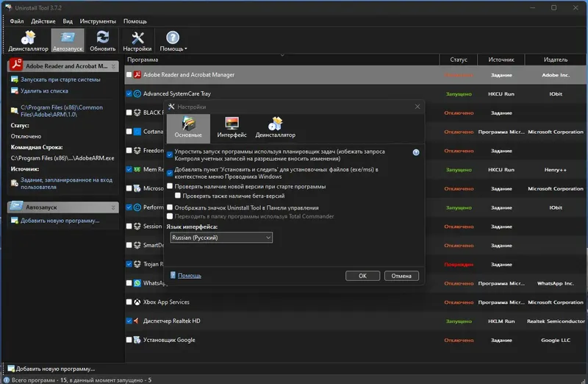The height and width of the screenshot is (384, 588).
Task: Toggle Xbox App Services checkbox
Action: (129, 302)
